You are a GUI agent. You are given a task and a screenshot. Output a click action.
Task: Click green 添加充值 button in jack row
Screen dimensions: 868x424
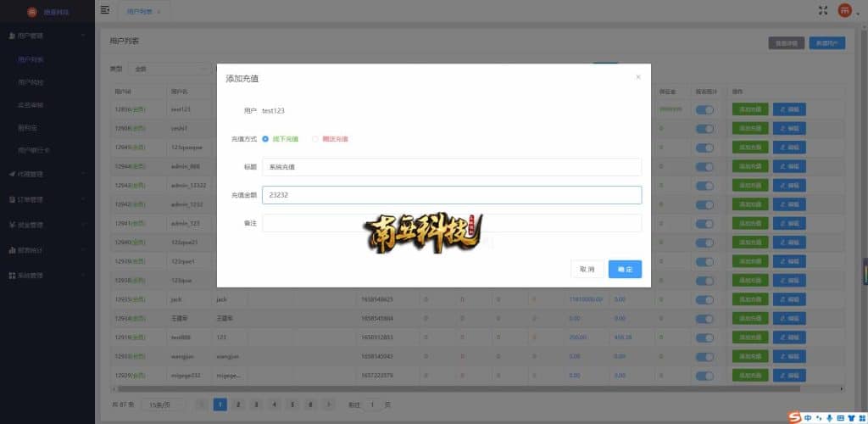(750, 299)
